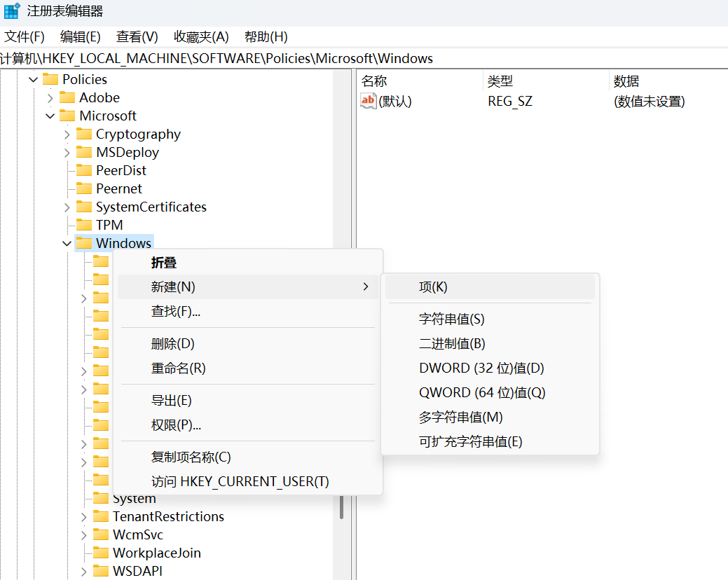
Task: Click the WorkplaceJoin folder icon
Action: [101, 553]
